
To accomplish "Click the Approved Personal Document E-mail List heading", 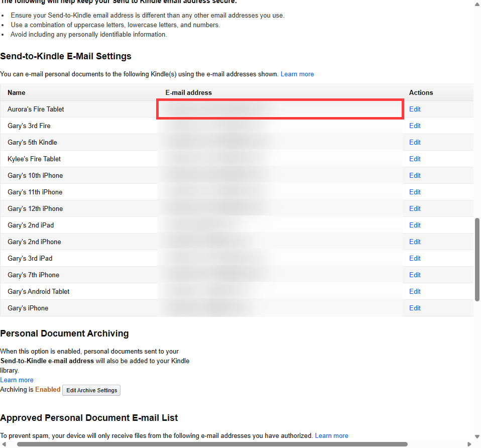I will point(89,418).
